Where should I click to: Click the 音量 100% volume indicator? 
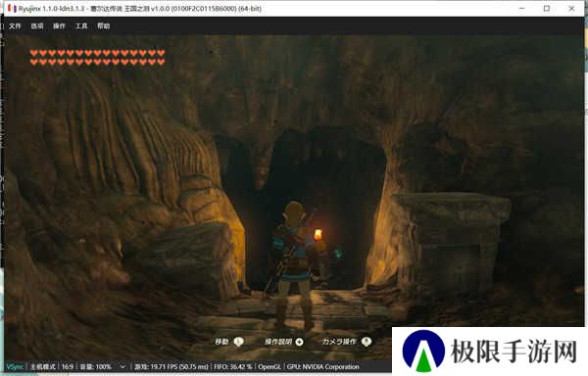pyautogui.click(x=96, y=366)
